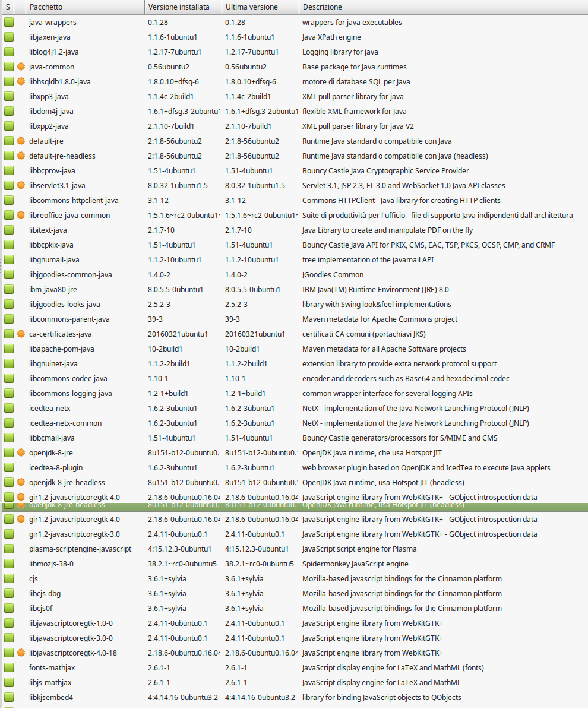Click the status box for libbcprov-java
This screenshot has width=588, height=709.
9,171
